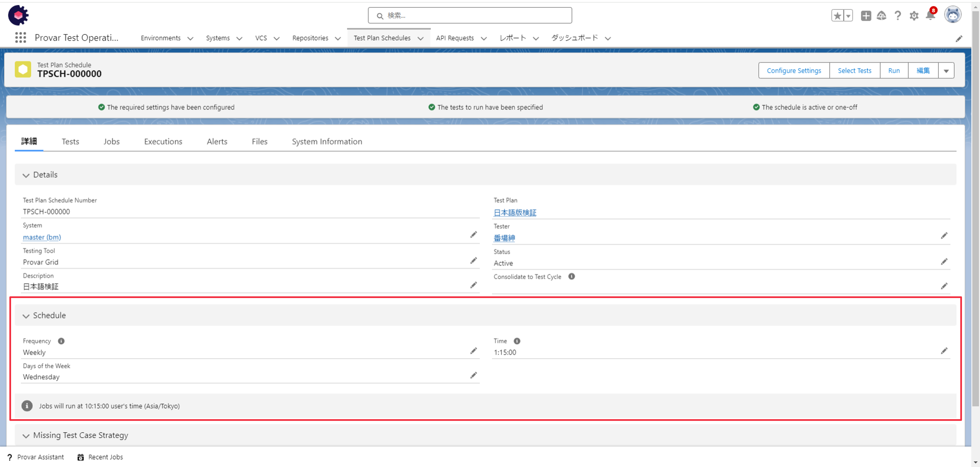Open the System Information tab

click(x=327, y=142)
